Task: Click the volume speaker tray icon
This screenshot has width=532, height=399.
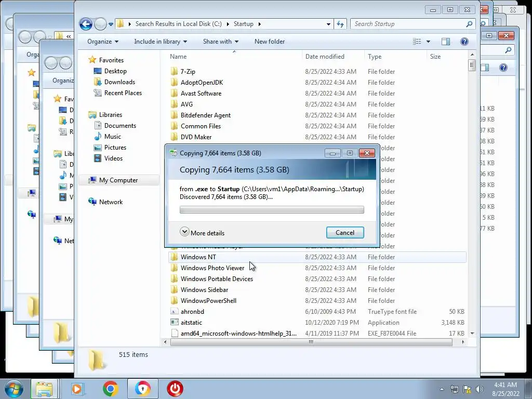Action: pos(479,389)
